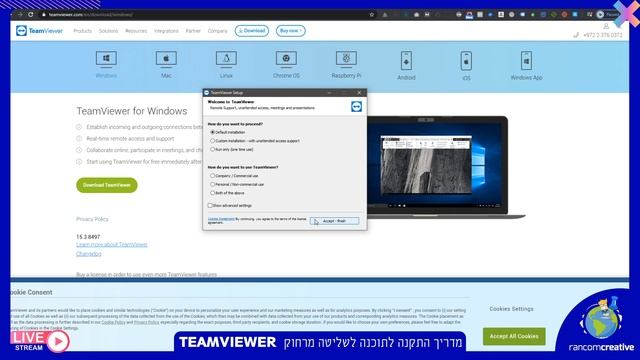Click the phone number +972 in header

[602, 35]
